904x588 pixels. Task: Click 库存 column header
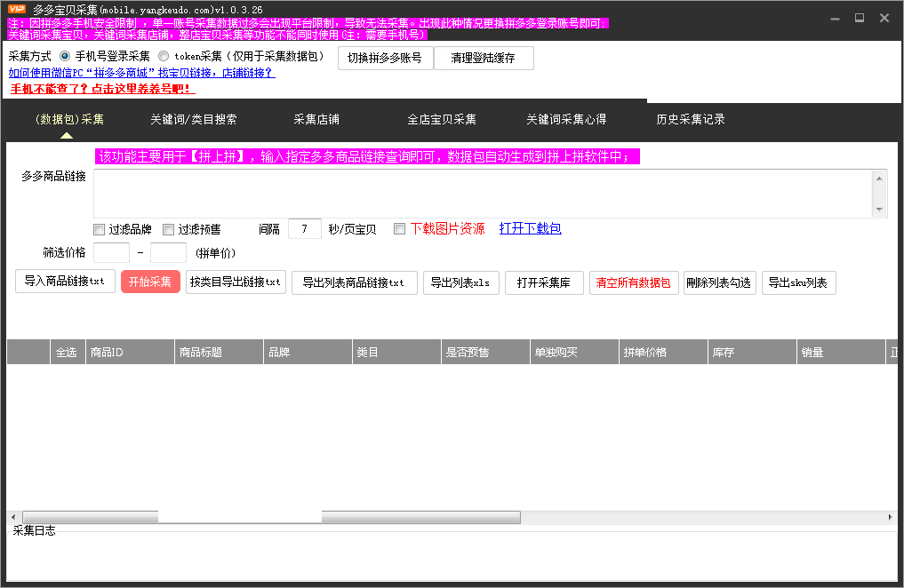pos(752,352)
